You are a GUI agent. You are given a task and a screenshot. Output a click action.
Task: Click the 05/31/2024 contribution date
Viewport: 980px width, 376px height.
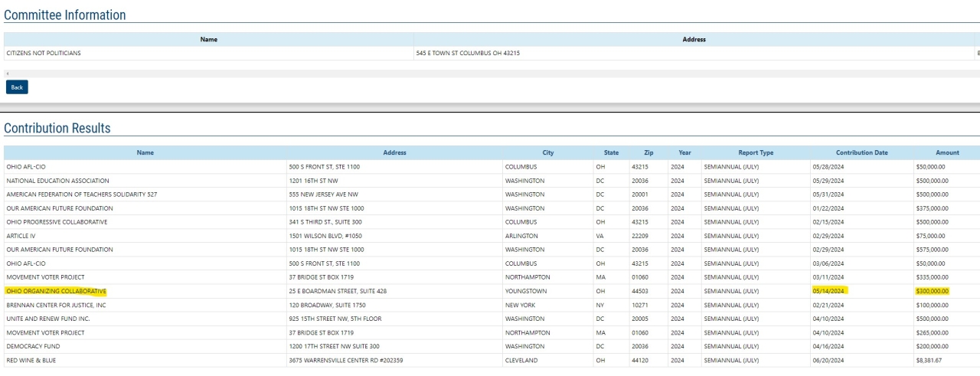click(x=828, y=195)
